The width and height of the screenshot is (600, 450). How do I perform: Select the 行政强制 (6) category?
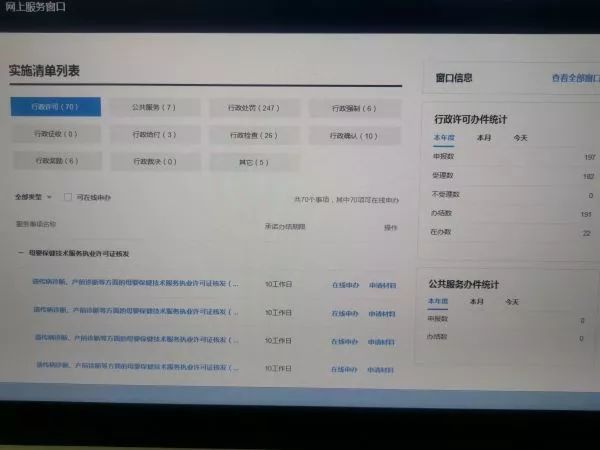(355, 108)
